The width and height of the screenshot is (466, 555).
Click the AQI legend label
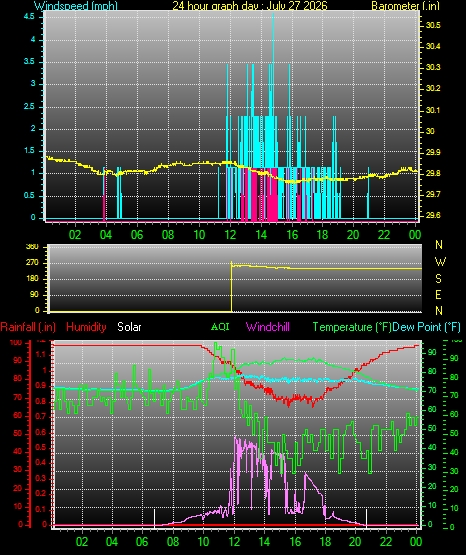[x=220, y=327]
